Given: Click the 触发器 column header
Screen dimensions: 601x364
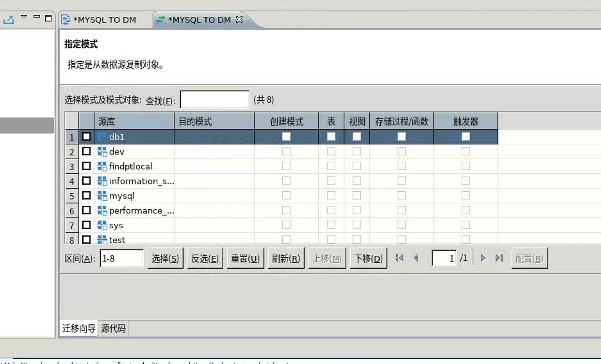Looking at the screenshot, I should (466, 121).
